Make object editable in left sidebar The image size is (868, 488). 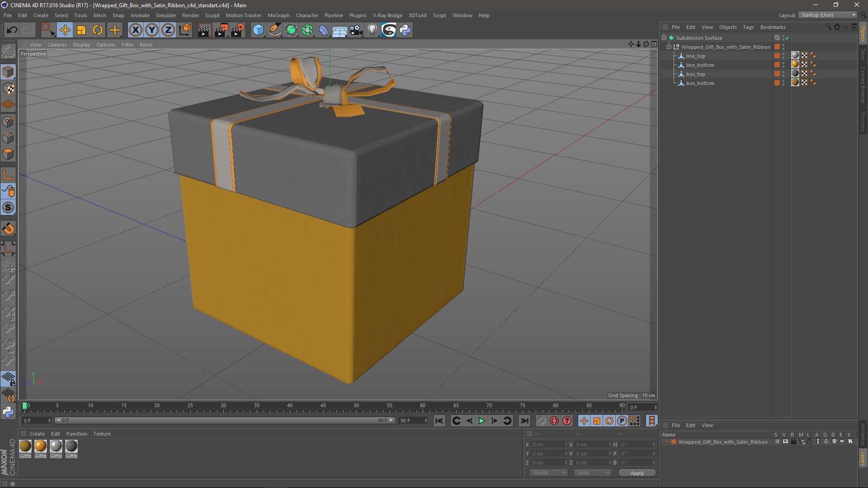8,51
